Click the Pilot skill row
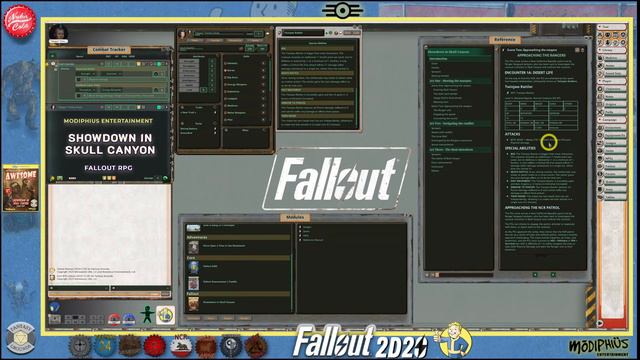 [x=245, y=120]
